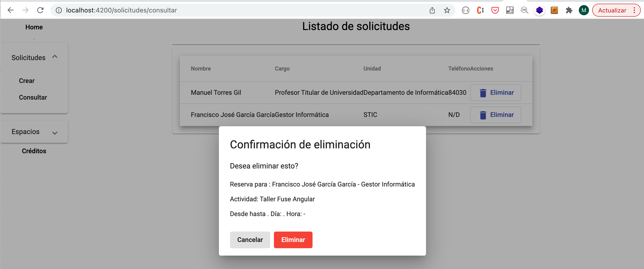Bookmark this page with the star icon

click(x=447, y=10)
